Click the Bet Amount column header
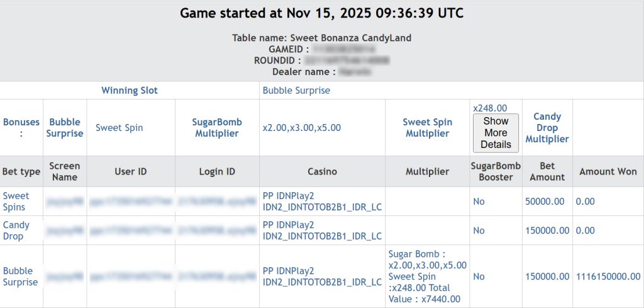The width and height of the screenshot is (644, 308). click(x=547, y=171)
